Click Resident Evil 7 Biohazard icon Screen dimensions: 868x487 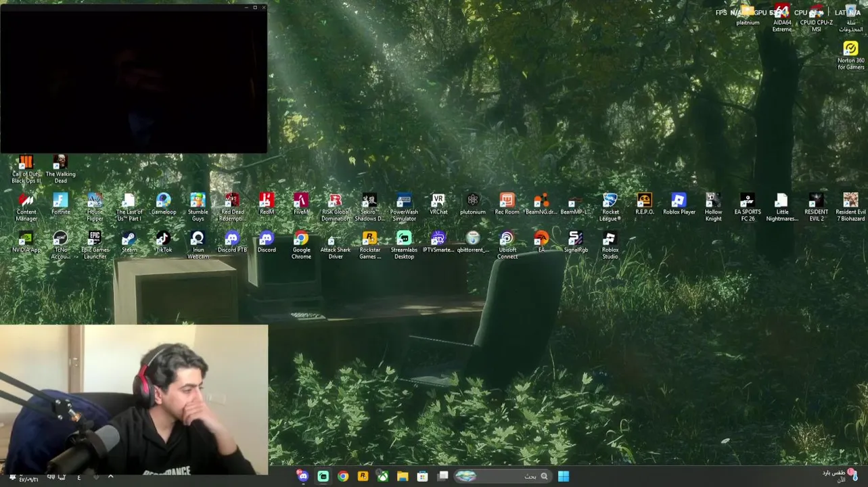pyautogui.click(x=850, y=207)
